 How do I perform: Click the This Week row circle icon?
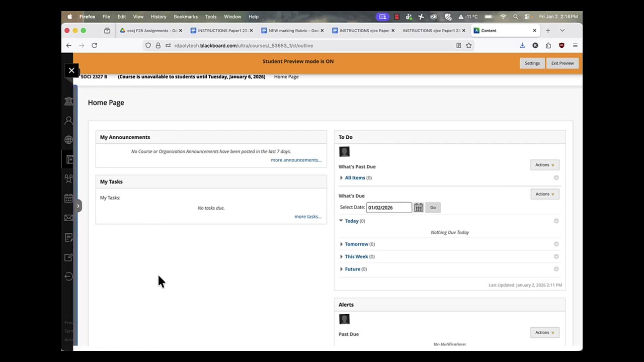tap(556, 256)
